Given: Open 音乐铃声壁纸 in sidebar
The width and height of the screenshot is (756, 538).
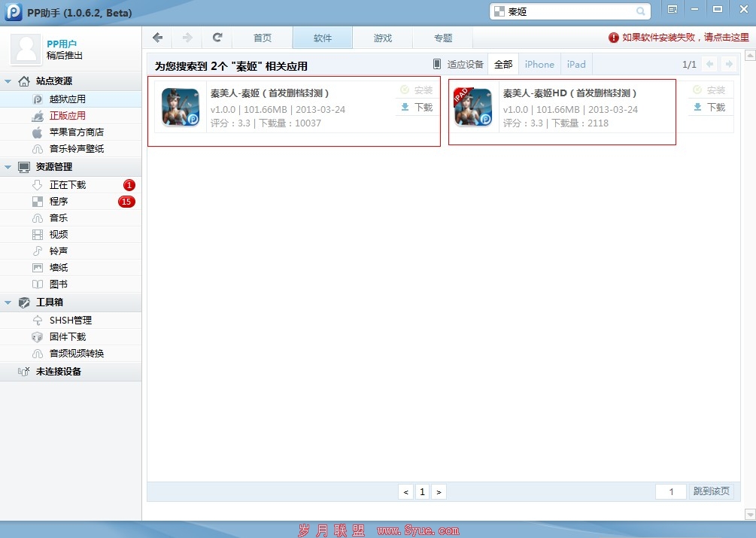Looking at the screenshot, I should 71,148.
